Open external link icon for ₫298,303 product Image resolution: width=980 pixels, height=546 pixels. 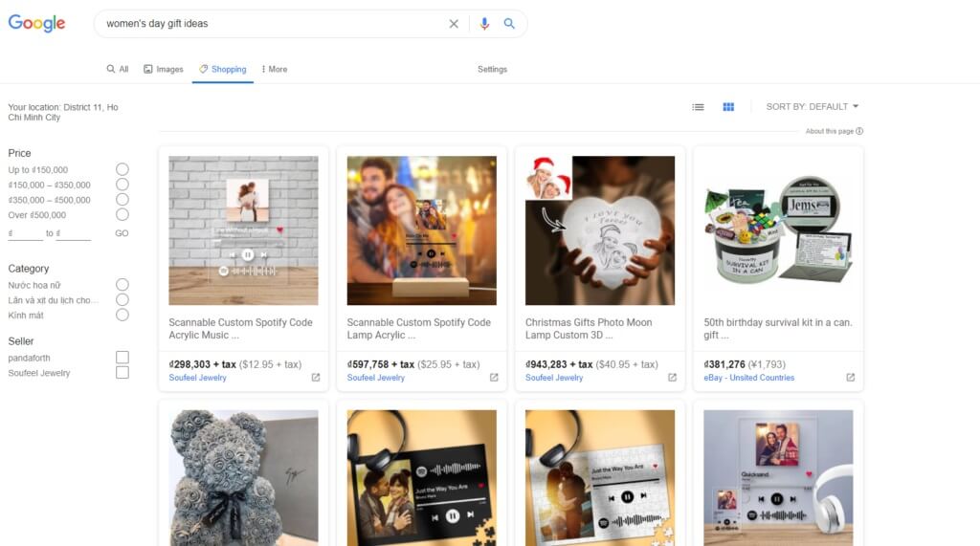316,378
